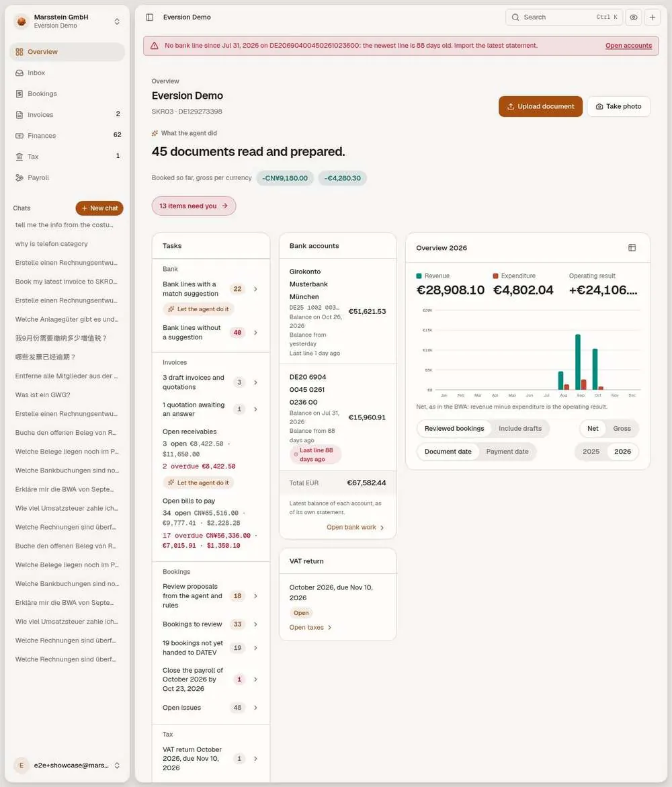Expand Bank lines with a match suggestion

[255, 289]
